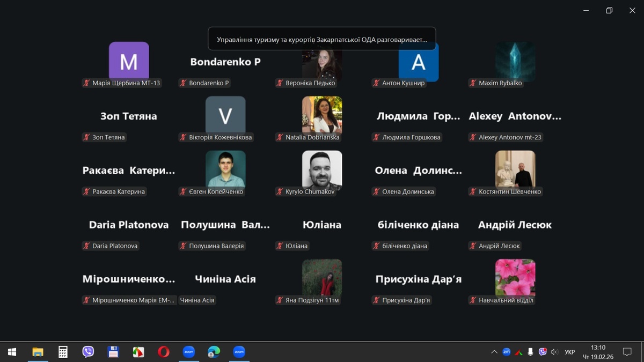Open the УКР keyboard language switcher
Viewport: 644px width, 362px height.
[570, 352]
